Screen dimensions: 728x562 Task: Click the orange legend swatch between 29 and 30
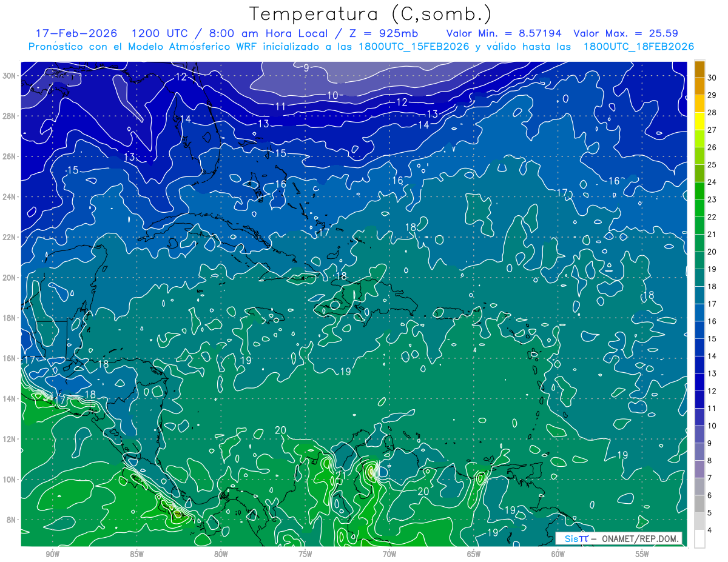pos(699,86)
